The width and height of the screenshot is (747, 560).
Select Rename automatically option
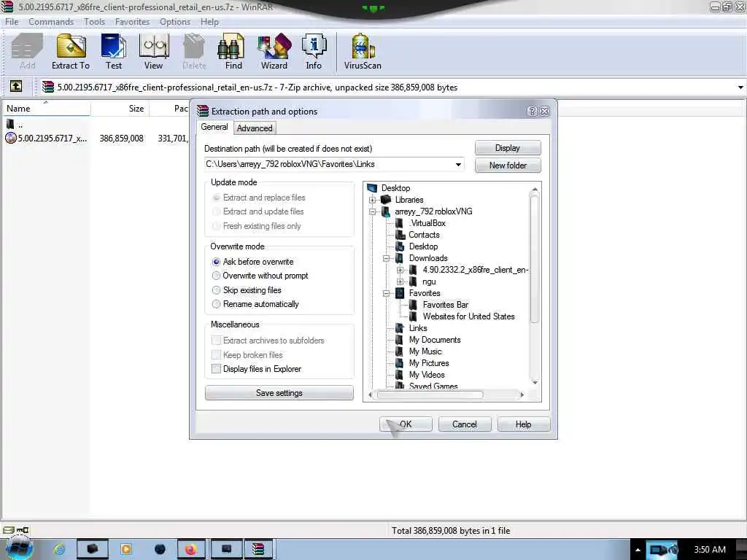point(216,304)
